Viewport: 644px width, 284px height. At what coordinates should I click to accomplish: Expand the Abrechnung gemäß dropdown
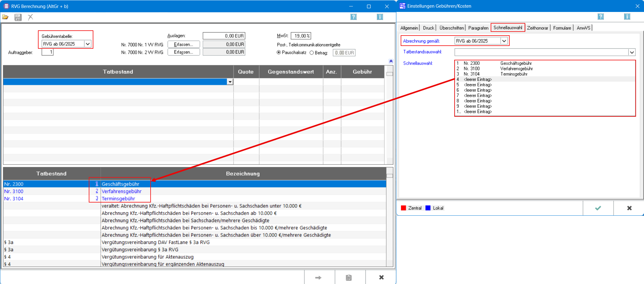(504, 41)
